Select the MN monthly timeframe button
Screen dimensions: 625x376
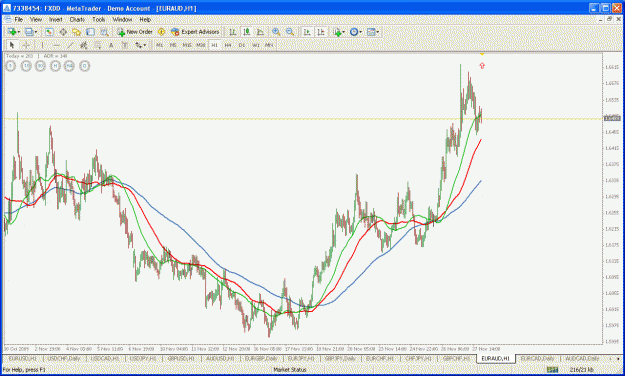[269, 45]
